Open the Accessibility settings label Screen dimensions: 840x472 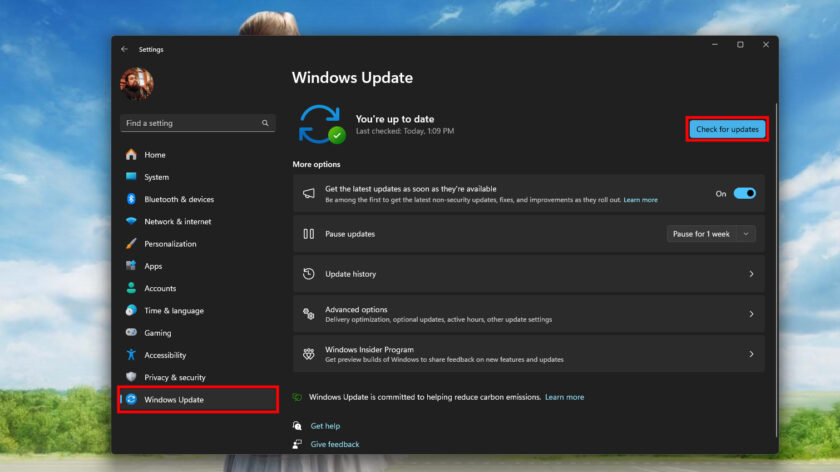pyautogui.click(x=165, y=355)
